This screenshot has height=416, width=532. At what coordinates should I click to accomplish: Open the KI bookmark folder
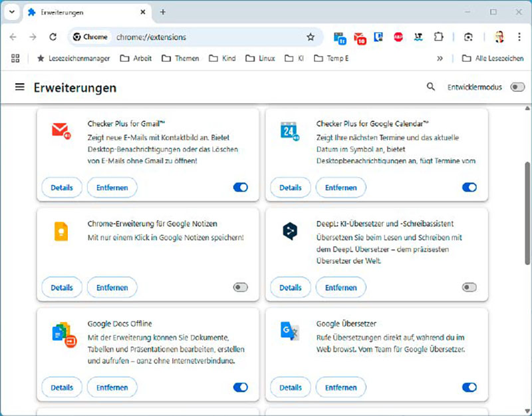(x=294, y=59)
